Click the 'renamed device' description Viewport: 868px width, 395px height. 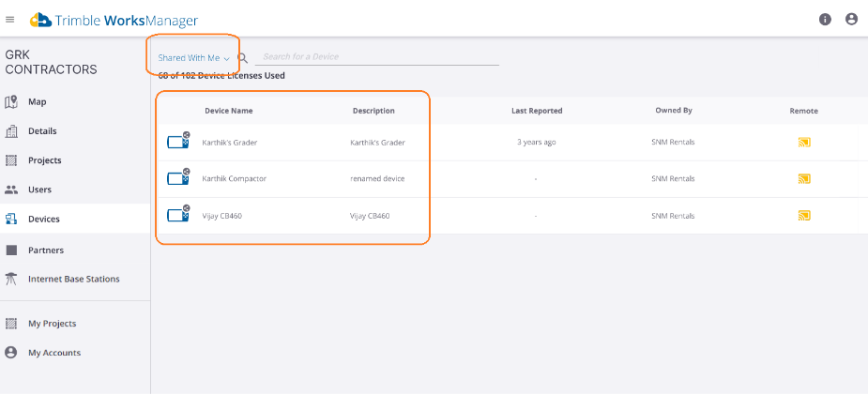point(377,178)
